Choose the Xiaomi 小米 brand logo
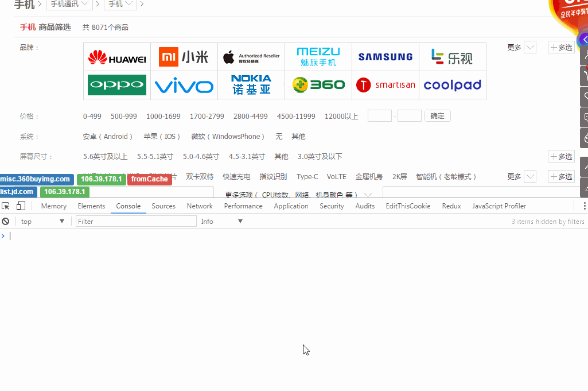Viewport: 588px width, 391px height. pyautogui.click(x=184, y=57)
